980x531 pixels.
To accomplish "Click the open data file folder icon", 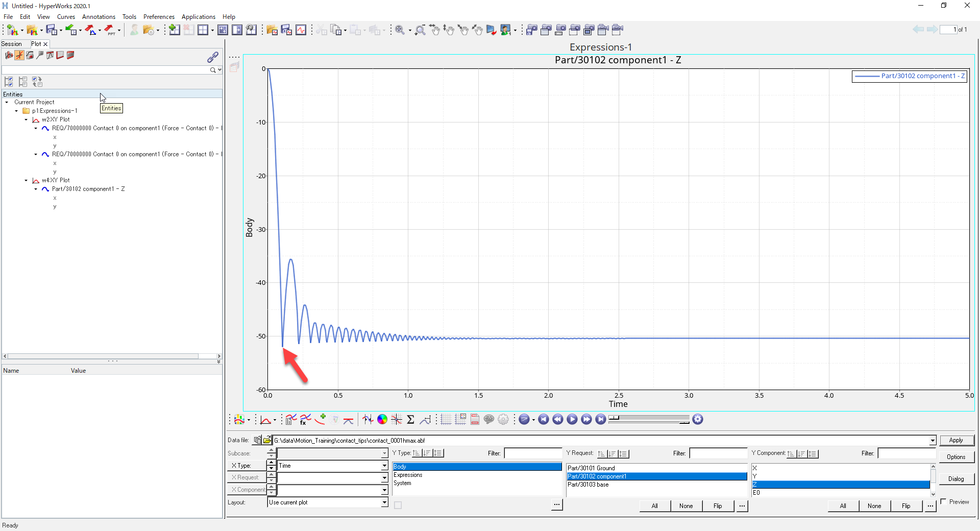I will (267, 440).
